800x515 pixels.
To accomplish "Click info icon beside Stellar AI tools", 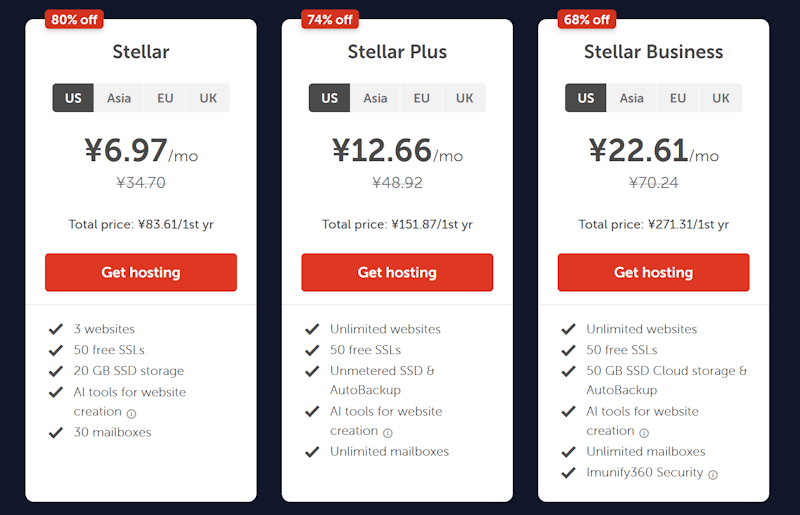I will click(131, 413).
